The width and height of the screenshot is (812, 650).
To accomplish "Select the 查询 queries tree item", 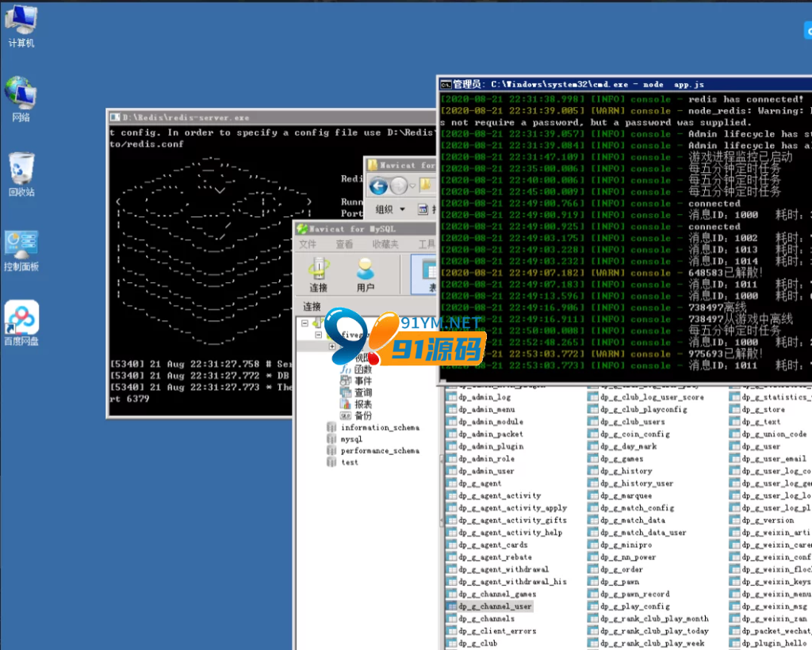I will 363,393.
